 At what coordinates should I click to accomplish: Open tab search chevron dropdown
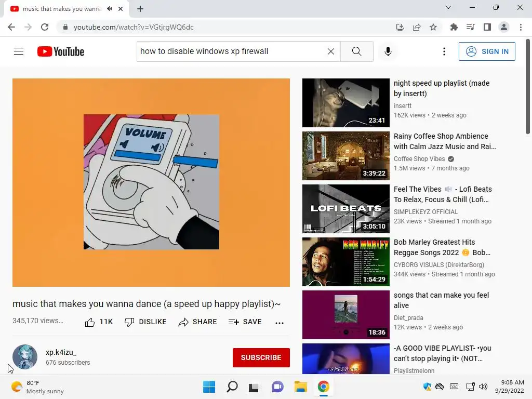click(x=448, y=7)
